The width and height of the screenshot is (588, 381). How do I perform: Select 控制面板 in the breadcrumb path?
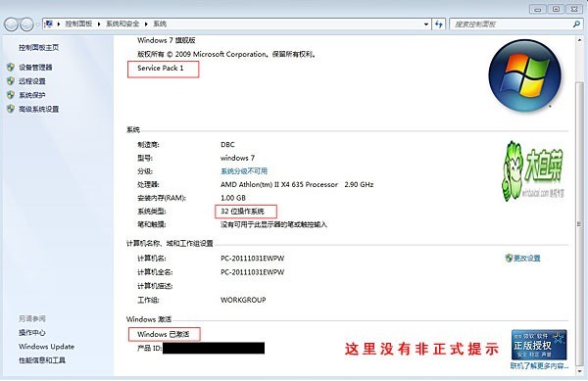point(78,24)
